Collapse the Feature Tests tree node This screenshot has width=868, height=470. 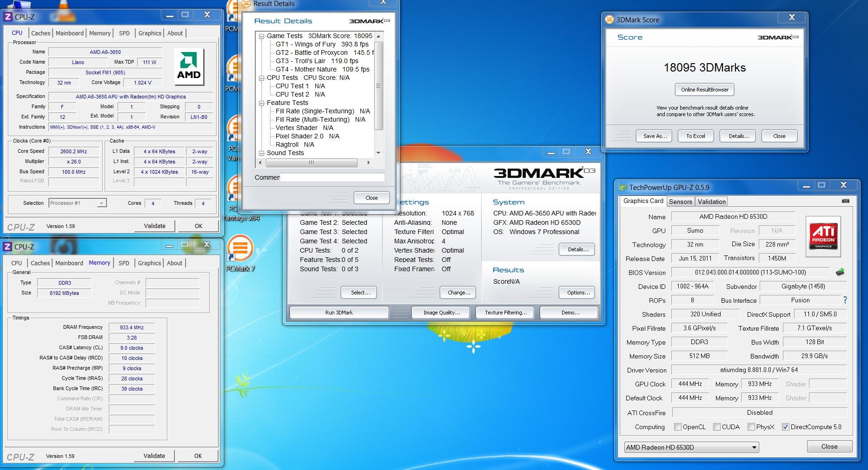(261, 103)
